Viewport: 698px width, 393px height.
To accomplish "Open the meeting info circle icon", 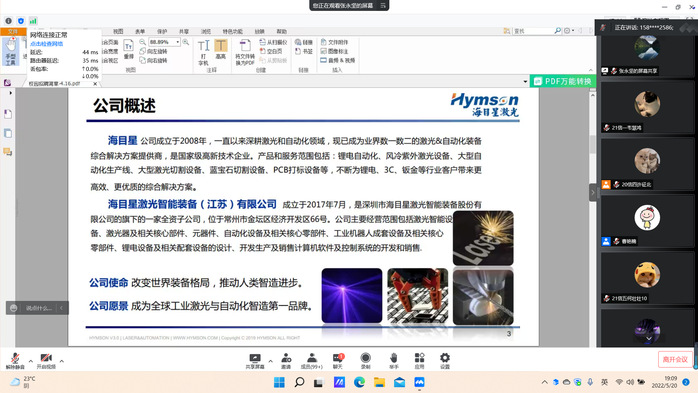I will [8, 21].
